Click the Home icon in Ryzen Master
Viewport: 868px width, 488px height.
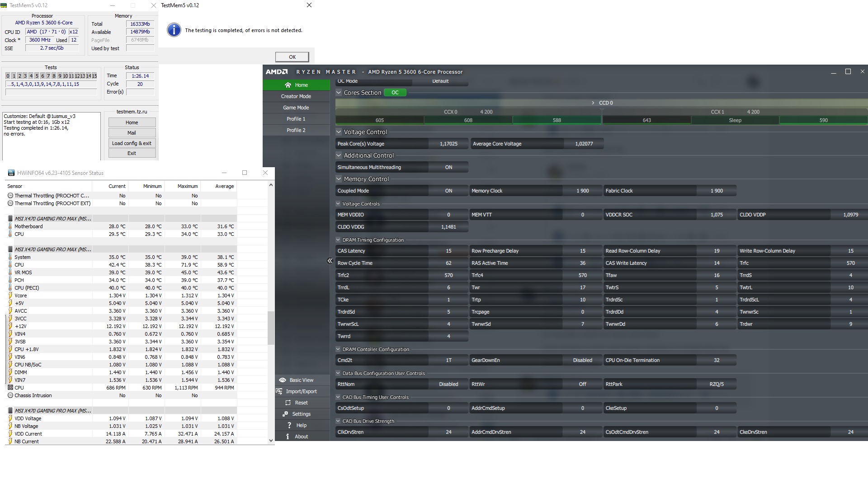(288, 85)
